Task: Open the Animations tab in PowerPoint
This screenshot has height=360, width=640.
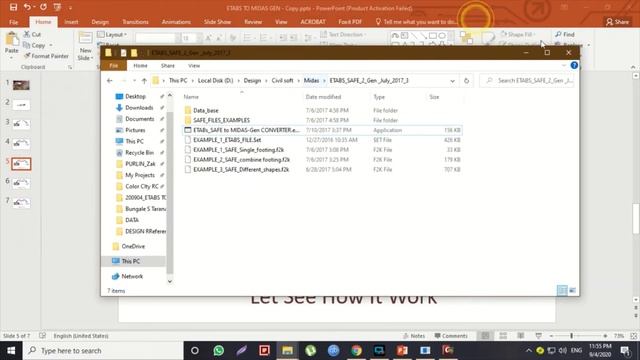Action: [x=176, y=22]
